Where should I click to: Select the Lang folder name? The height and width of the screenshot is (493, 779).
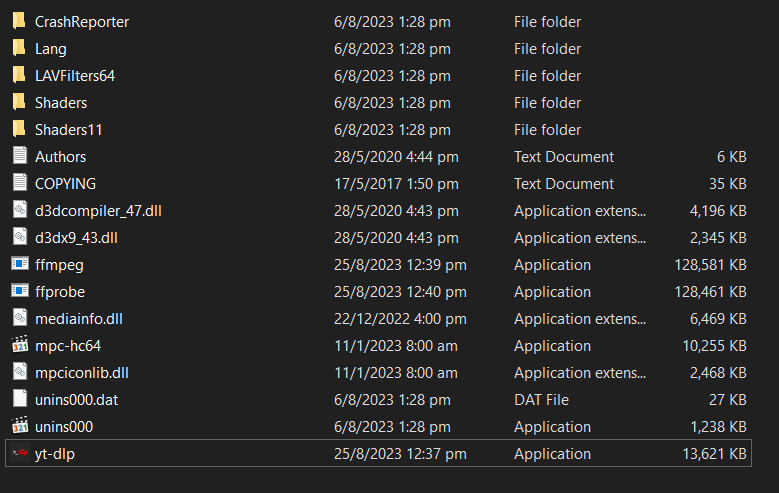click(x=51, y=49)
